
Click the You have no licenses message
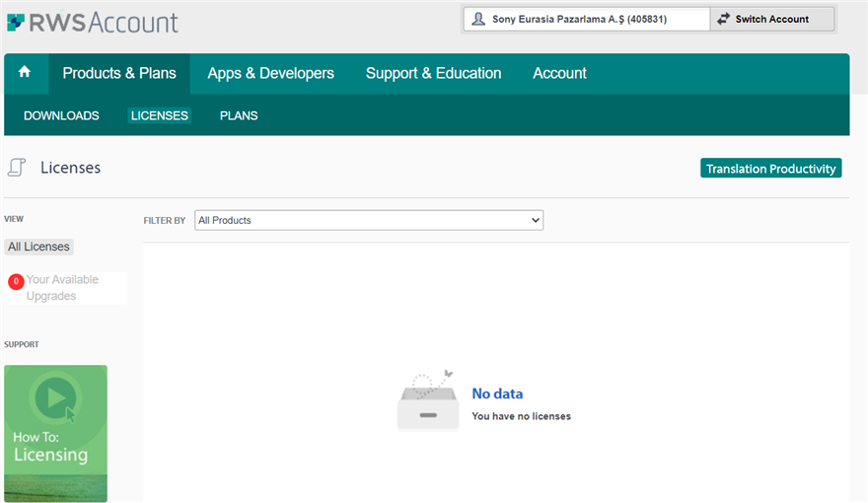[x=521, y=416]
